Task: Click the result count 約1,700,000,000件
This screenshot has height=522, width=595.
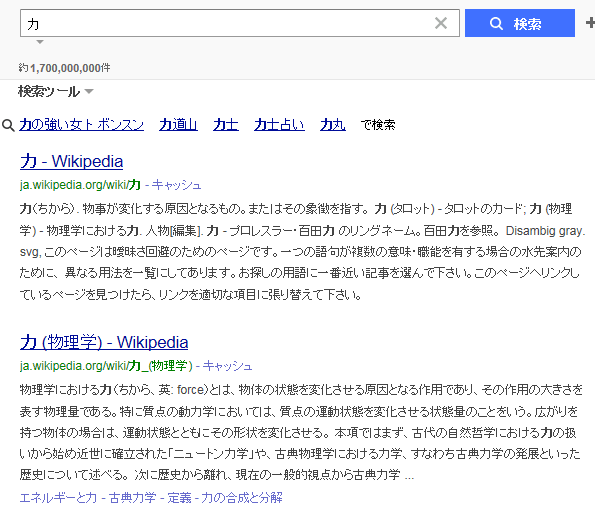Action: point(65,68)
